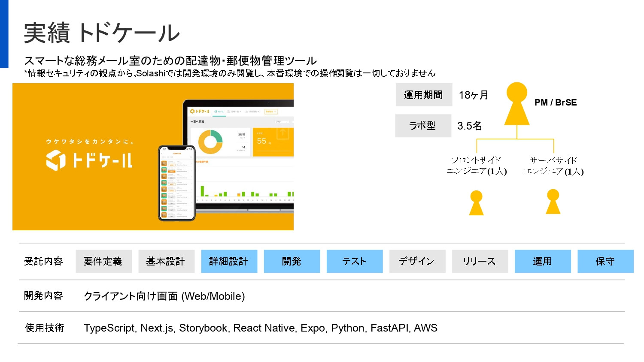Click the PM / BrSE person icon
Image resolution: width=644 pixels, height=362 pixels.
coord(517,103)
